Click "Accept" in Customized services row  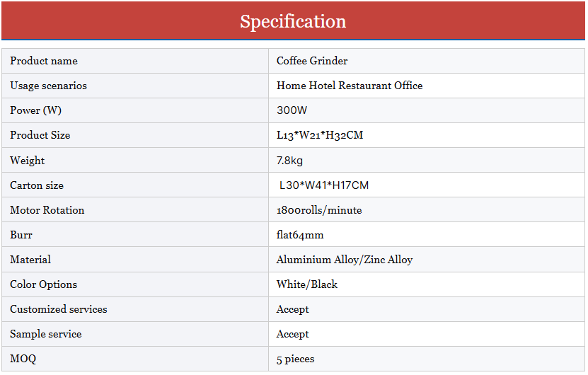pos(293,309)
